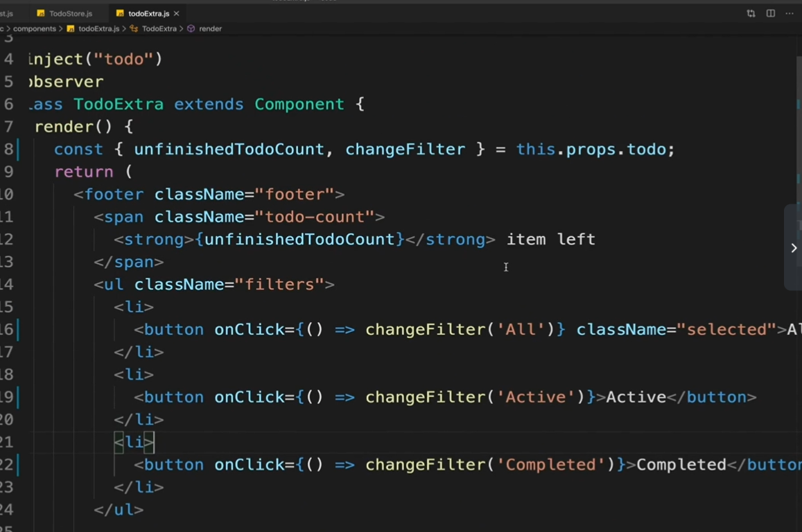Click the closing </button> tag after Active
Image resolution: width=802 pixels, height=532 pixels.
pyautogui.click(x=711, y=397)
